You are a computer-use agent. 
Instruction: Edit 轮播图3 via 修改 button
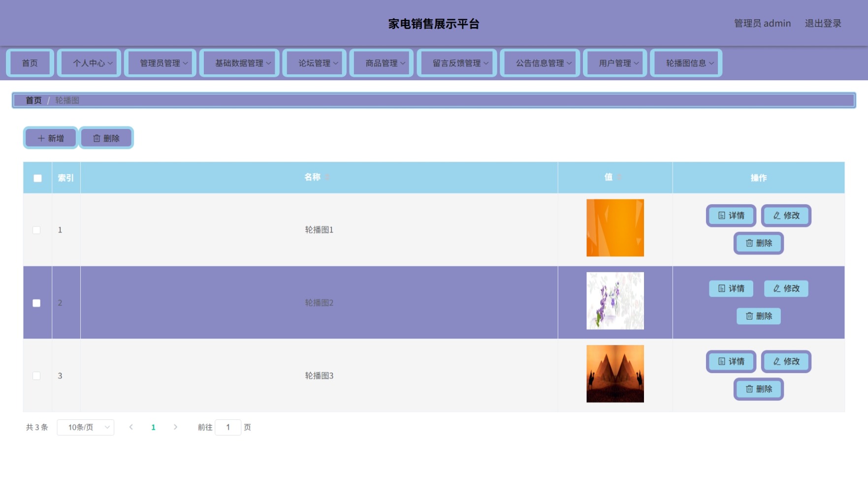(786, 361)
